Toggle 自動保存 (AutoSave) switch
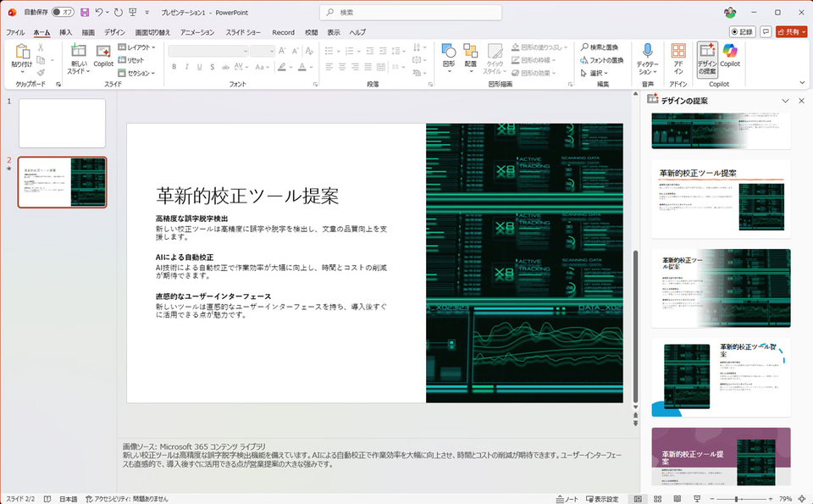Screen dimensions: 813x504 point(63,12)
